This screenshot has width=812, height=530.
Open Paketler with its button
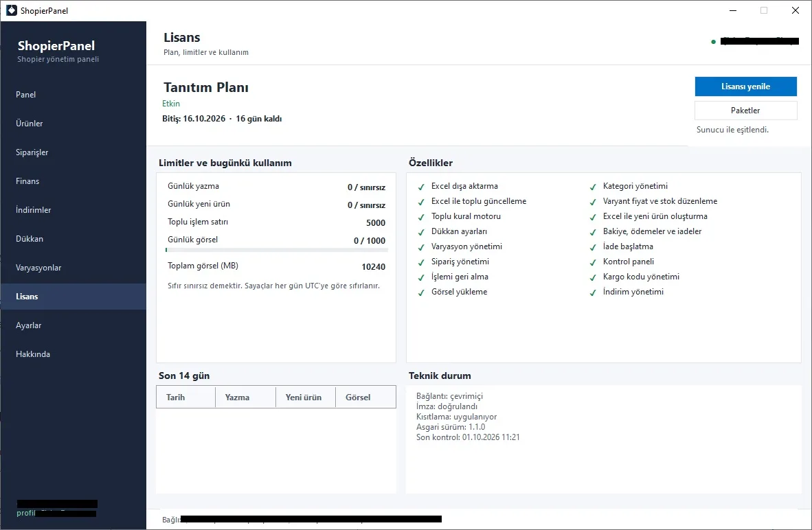tap(746, 111)
